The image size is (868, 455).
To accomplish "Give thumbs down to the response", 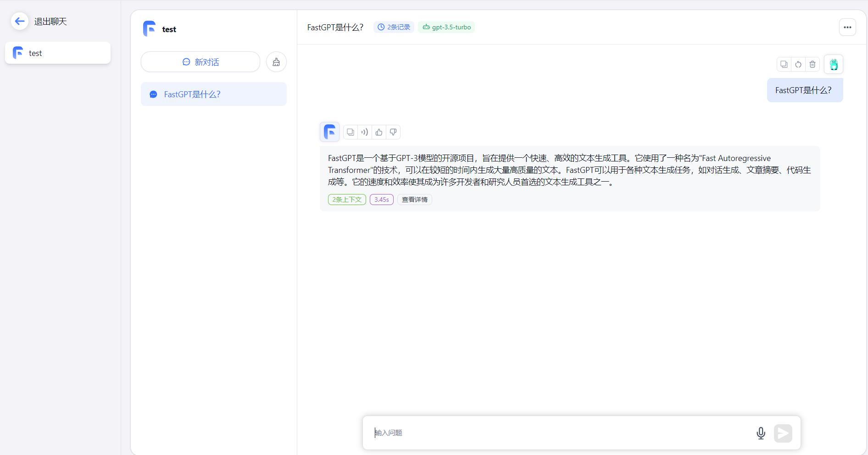I will coord(393,132).
